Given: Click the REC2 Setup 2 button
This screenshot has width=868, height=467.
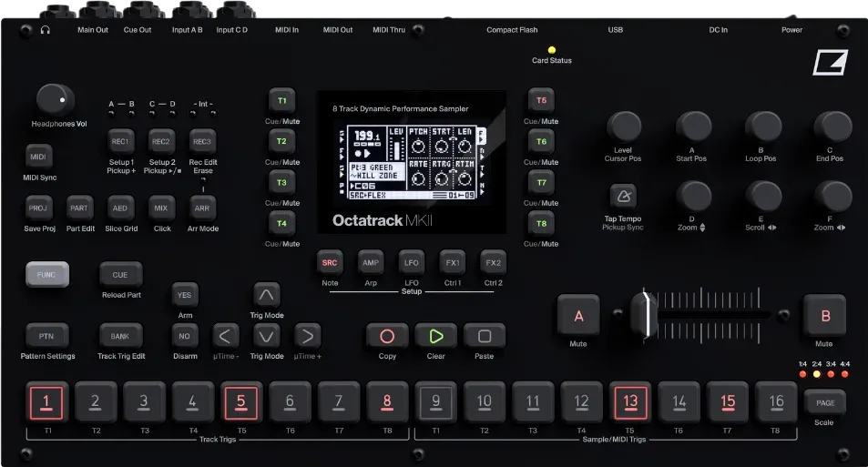Looking at the screenshot, I should coord(161,142).
